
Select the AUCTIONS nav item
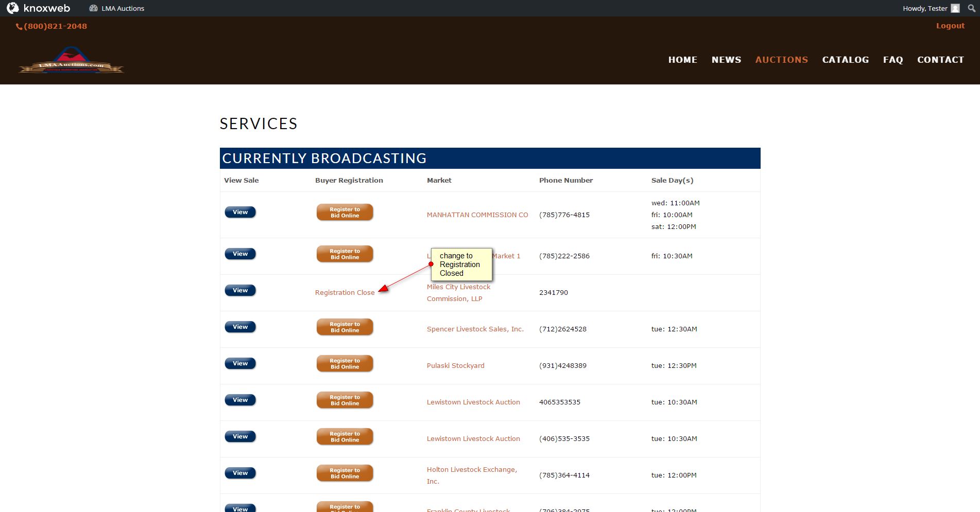coord(781,60)
